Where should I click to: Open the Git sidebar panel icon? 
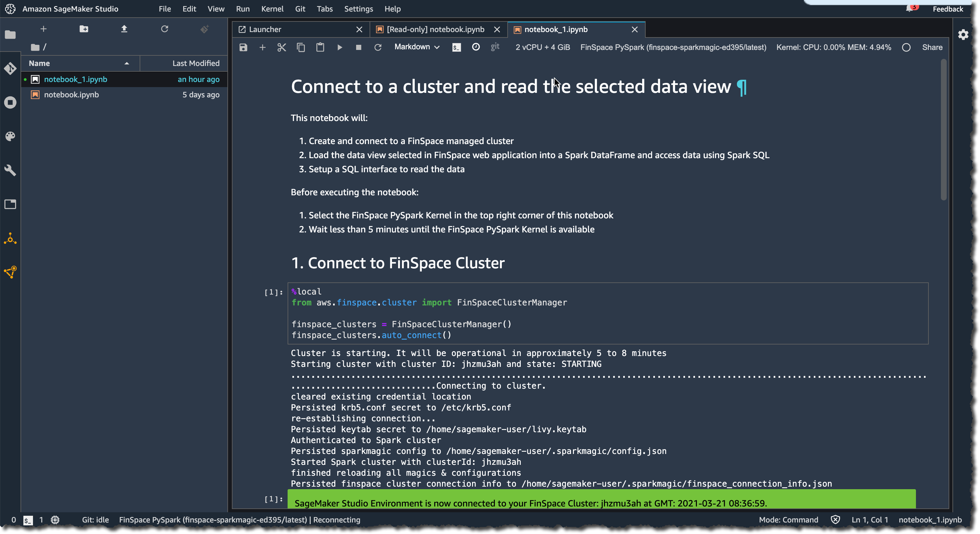point(10,69)
